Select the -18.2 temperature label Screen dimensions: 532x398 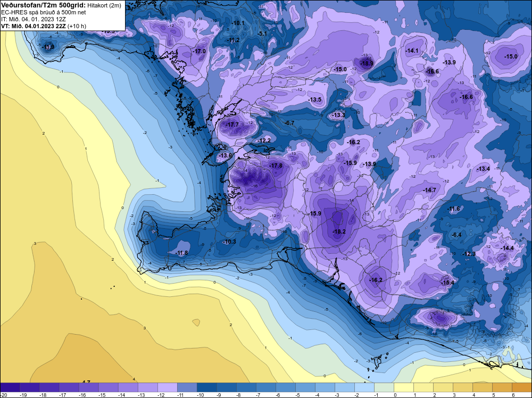pos(339,231)
